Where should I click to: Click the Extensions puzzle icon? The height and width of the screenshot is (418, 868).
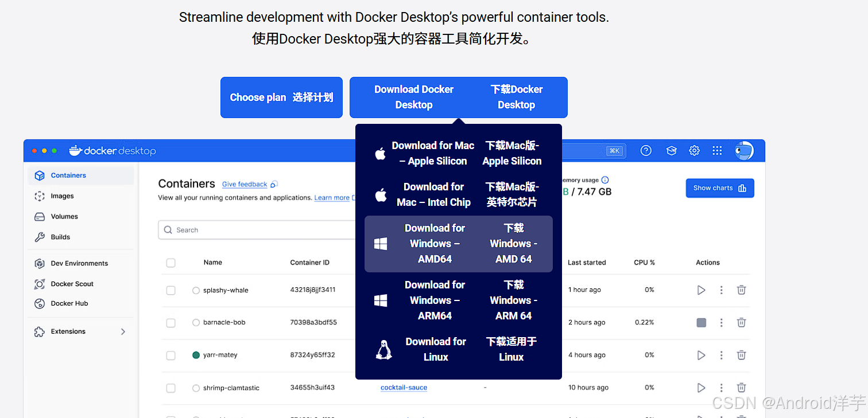[x=40, y=331]
